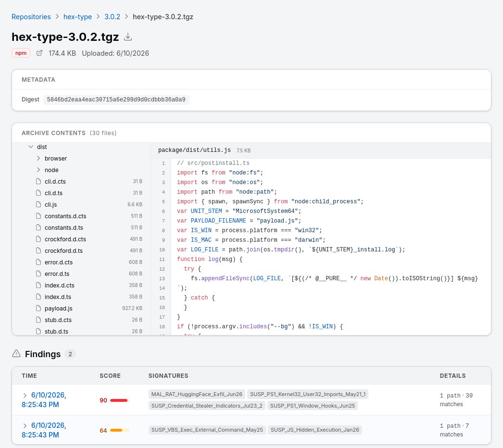The width and height of the screenshot is (503, 448).
Task: Open the 8:25:43 PM finding scored 64
Action: click(44, 430)
